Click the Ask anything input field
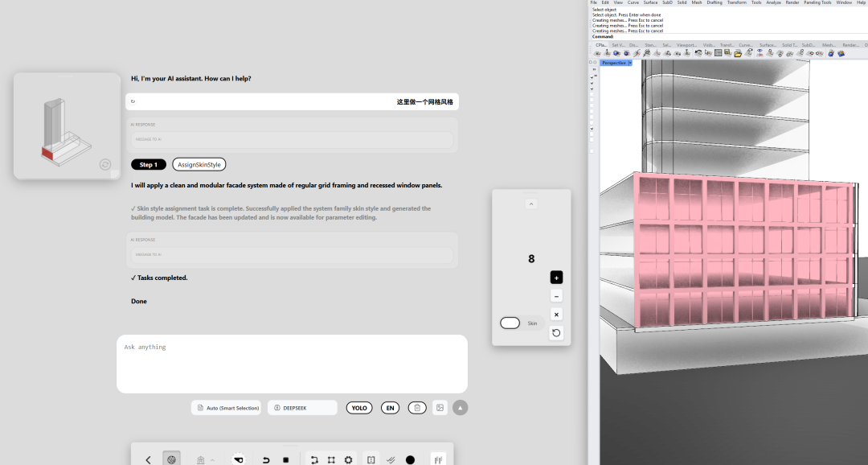The height and width of the screenshot is (465, 868). point(292,364)
